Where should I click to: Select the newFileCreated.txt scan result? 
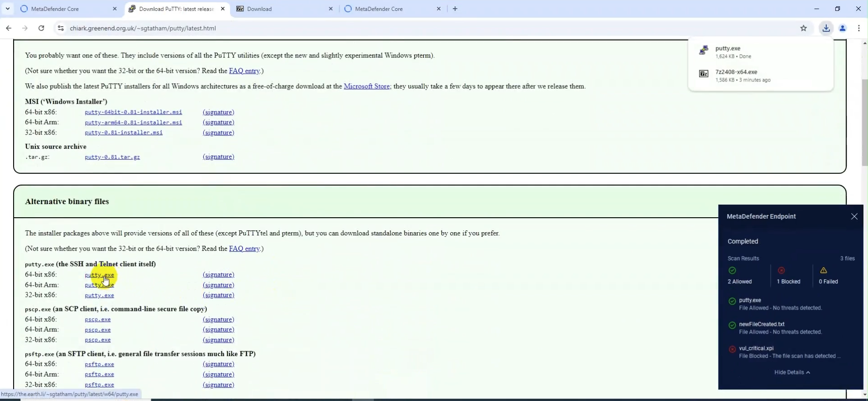(790, 328)
